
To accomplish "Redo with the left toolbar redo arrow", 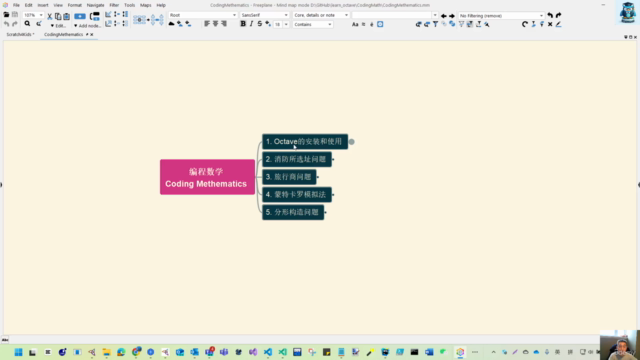I will (x=15, y=24).
